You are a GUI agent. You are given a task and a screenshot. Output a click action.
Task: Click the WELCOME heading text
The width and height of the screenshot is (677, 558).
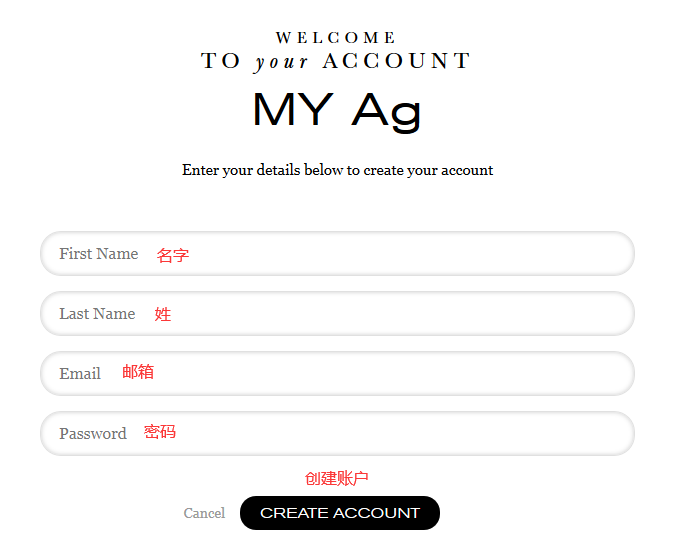click(x=336, y=38)
